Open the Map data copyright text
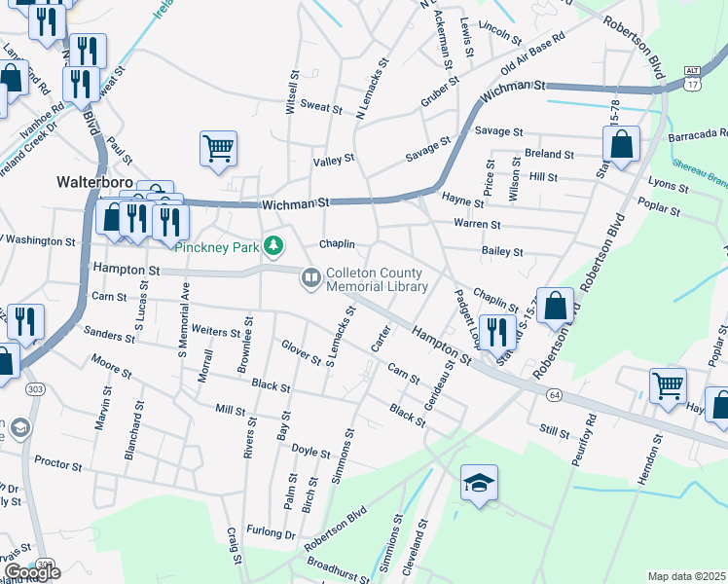 point(687,576)
